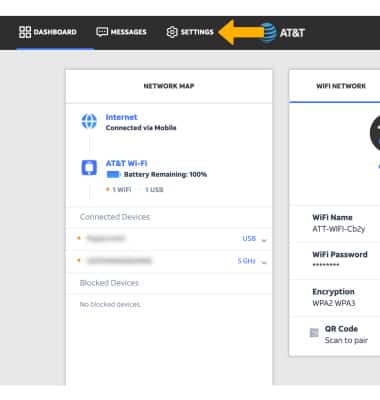Screen dimensions: 380x400
Task: Click the WiFi Name value ATT-WIFI-Cb2y
Action: point(339,229)
